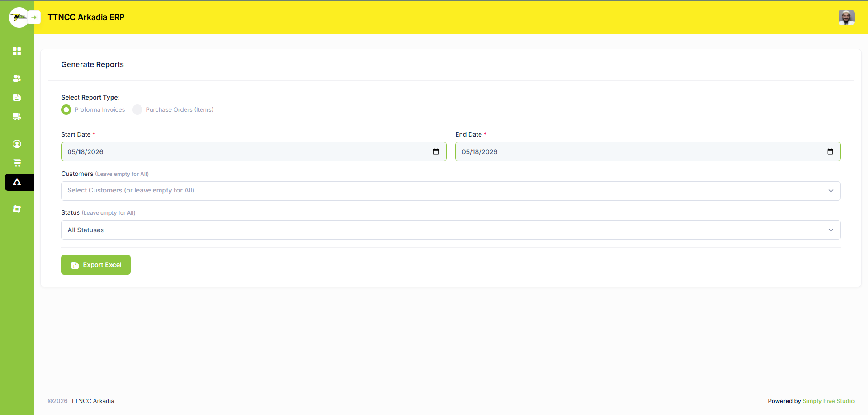Click the Export Excel button

click(x=96, y=265)
